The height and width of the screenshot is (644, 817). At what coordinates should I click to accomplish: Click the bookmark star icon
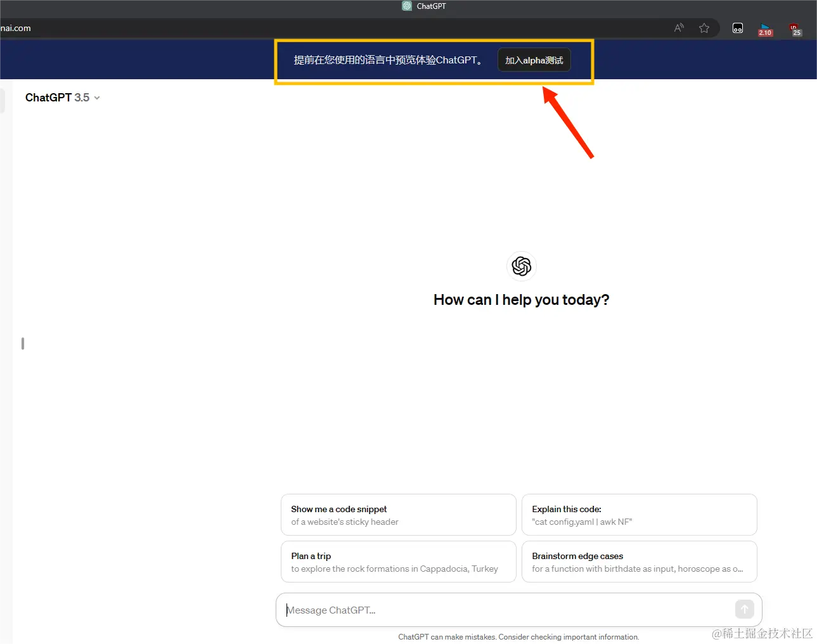[704, 28]
